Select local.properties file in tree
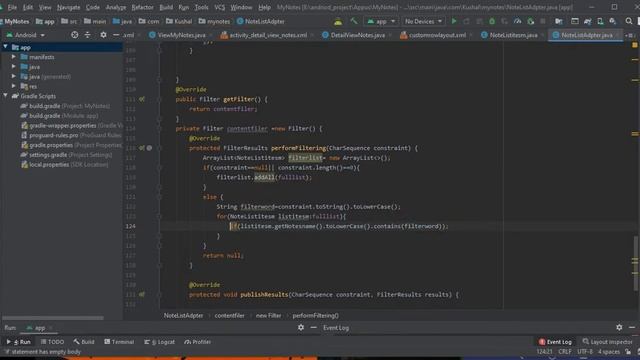Viewport: 640px width, 360px height. [x=64, y=164]
